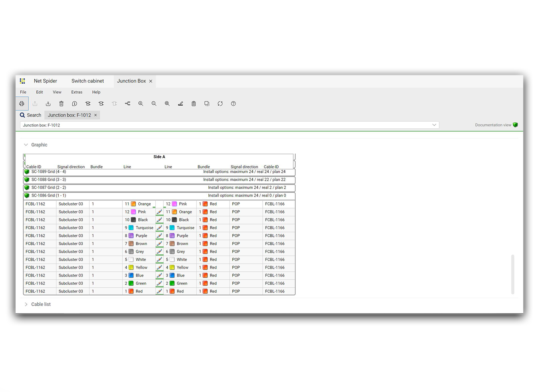
Task: Edit the line pairing for Turquoise row
Action: pyautogui.click(x=159, y=228)
